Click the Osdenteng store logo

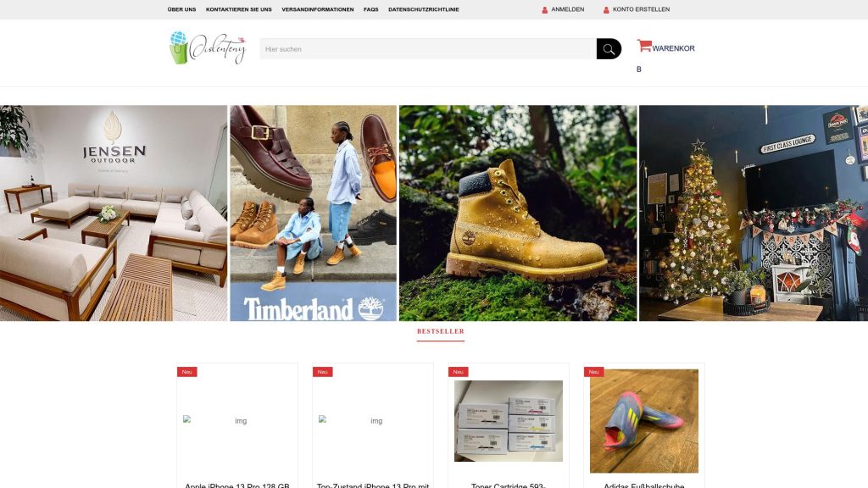click(x=208, y=47)
